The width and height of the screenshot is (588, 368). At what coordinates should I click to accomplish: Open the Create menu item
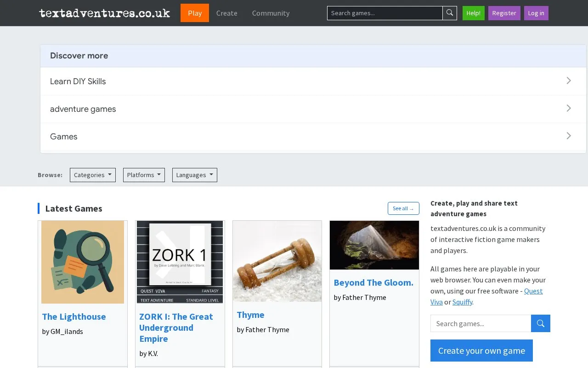tap(227, 13)
